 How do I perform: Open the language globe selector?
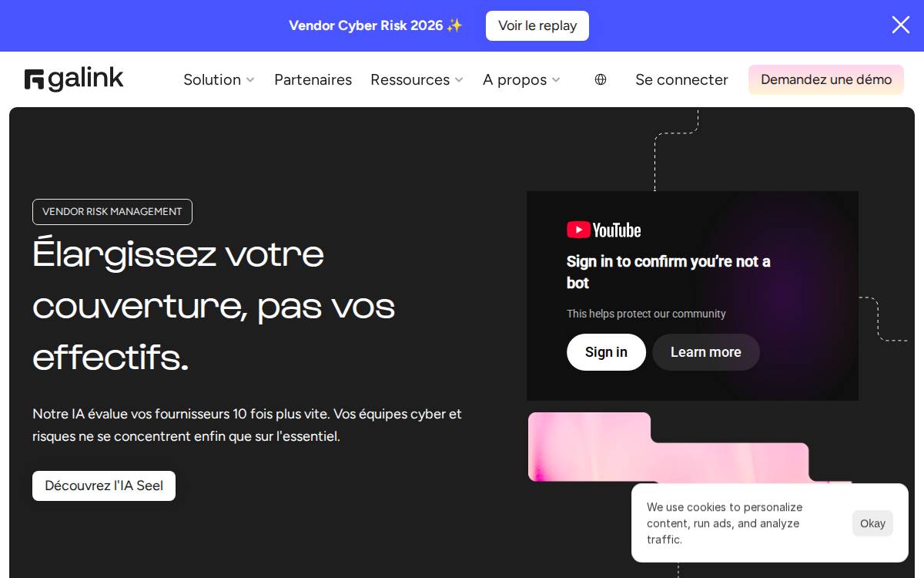click(601, 79)
